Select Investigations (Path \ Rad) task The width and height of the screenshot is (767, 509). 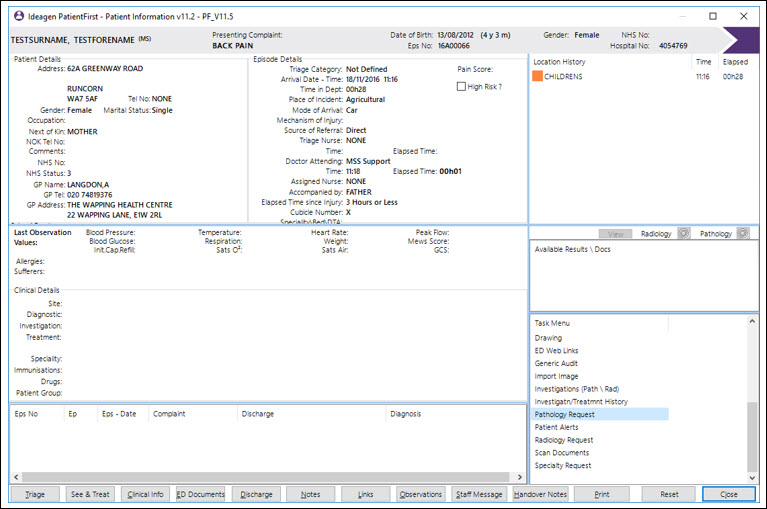[x=577, y=389]
